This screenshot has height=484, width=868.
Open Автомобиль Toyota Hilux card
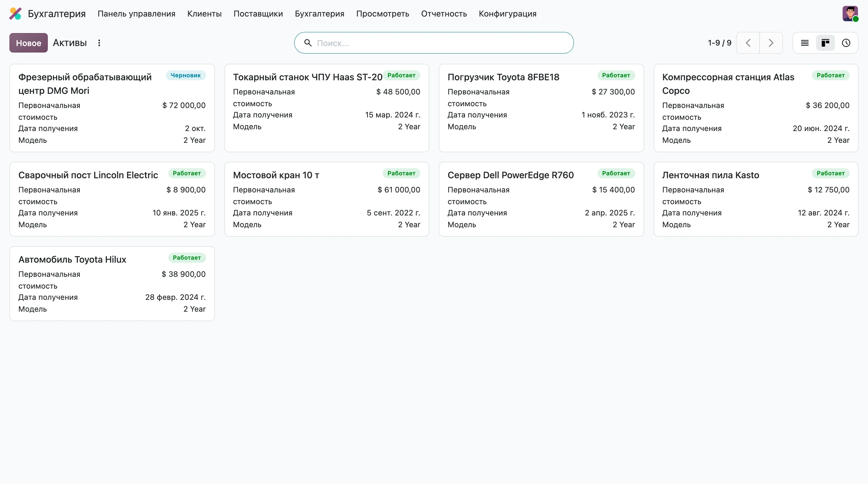coord(112,284)
